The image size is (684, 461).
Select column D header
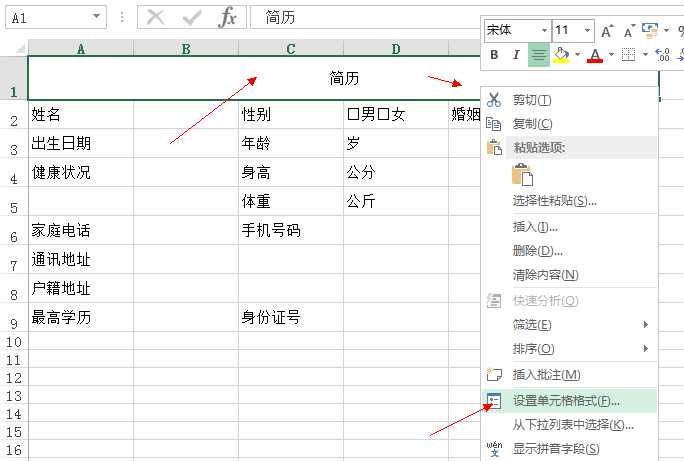pyautogui.click(x=396, y=48)
